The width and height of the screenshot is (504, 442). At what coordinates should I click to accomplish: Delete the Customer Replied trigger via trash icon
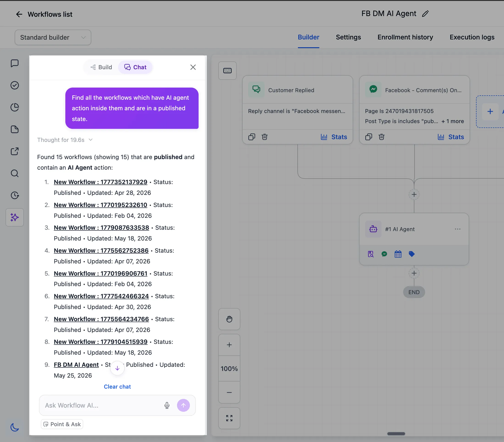264,137
